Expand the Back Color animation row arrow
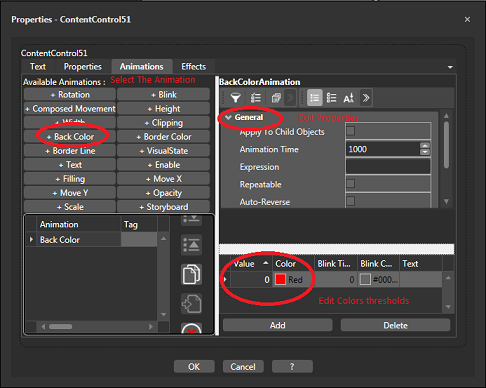This screenshot has width=486, height=388. [31, 239]
